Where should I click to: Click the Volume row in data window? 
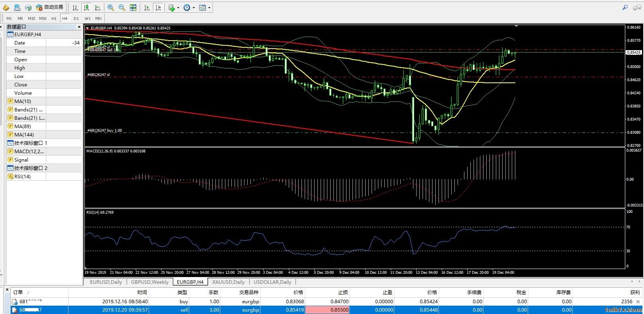pyautogui.click(x=44, y=93)
